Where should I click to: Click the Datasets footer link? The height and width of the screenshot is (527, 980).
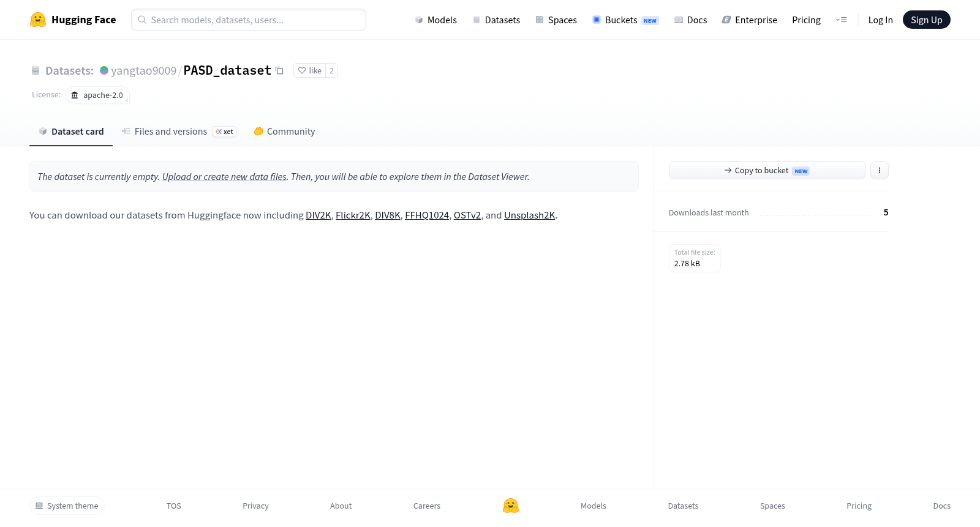pos(683,506)
